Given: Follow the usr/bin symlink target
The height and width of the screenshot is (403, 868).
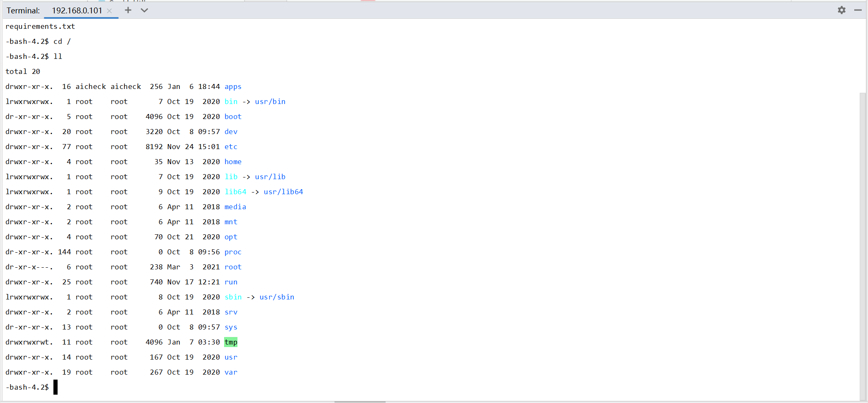Looking at the screenshot, I should pos(270,101).
